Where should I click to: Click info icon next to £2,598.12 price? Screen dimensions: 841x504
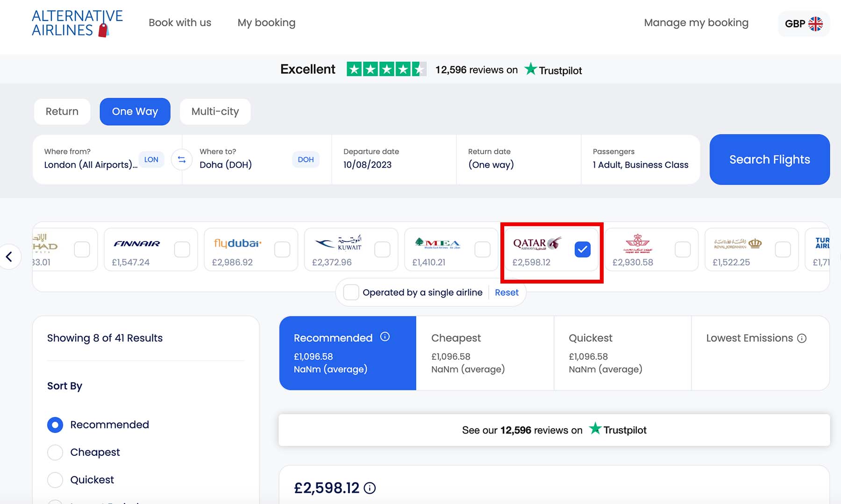pos(370,488)
